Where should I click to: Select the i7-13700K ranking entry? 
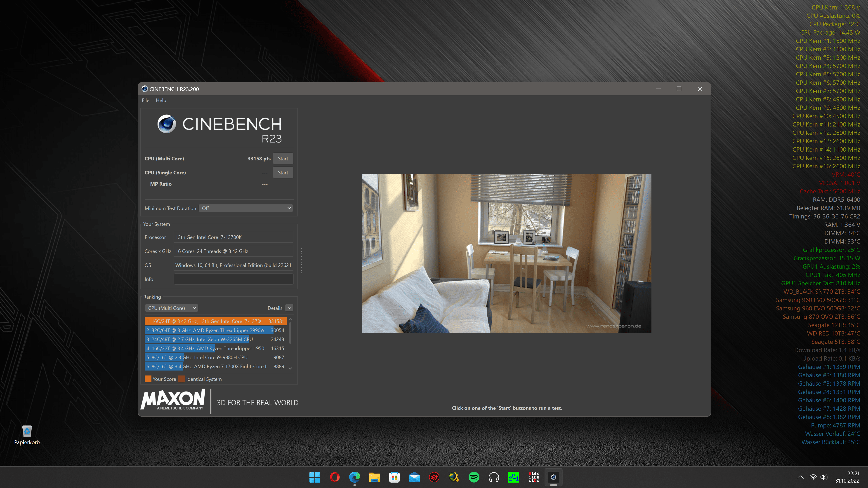[x=216, y=321]
